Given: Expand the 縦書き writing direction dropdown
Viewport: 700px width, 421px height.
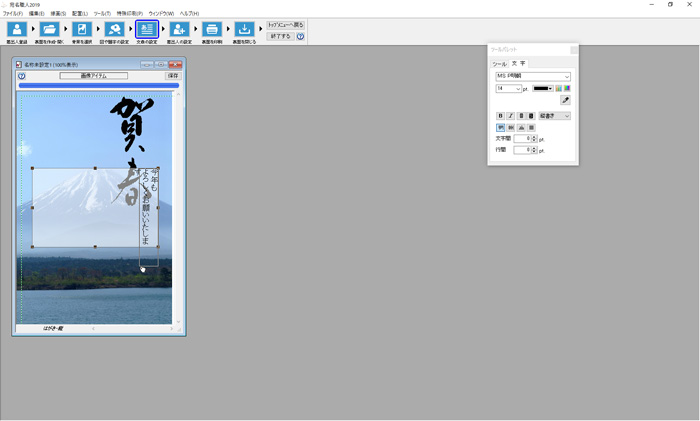Looking at the screenshot, I should [566, 116].
